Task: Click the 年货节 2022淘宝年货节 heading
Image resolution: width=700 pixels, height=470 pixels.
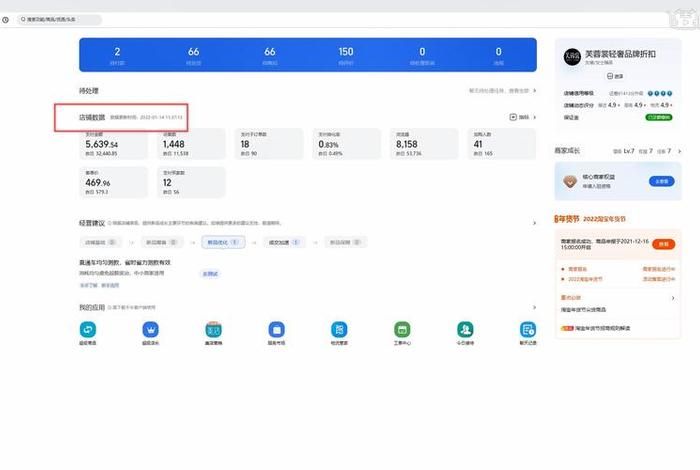Action: (x=590, y=219)
